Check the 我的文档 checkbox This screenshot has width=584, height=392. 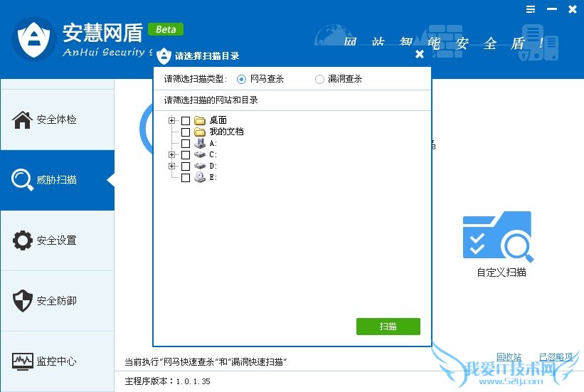186,132
